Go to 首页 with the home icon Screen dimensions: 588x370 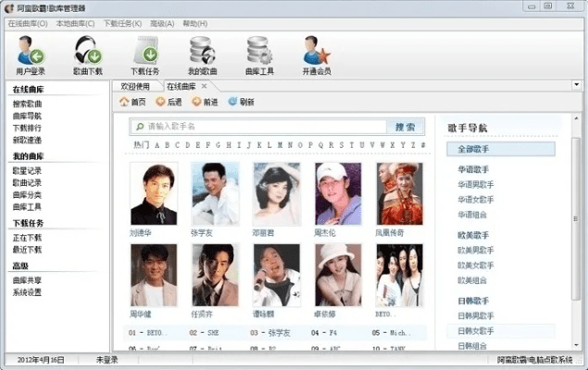[x=132, y=102]
